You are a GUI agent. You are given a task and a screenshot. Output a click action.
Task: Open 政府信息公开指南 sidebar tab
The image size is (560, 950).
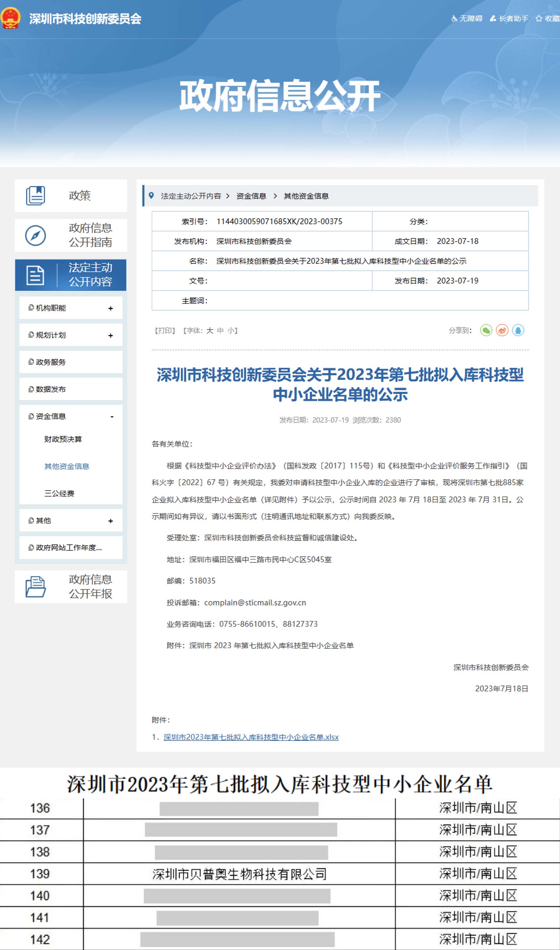pos(71,235)
